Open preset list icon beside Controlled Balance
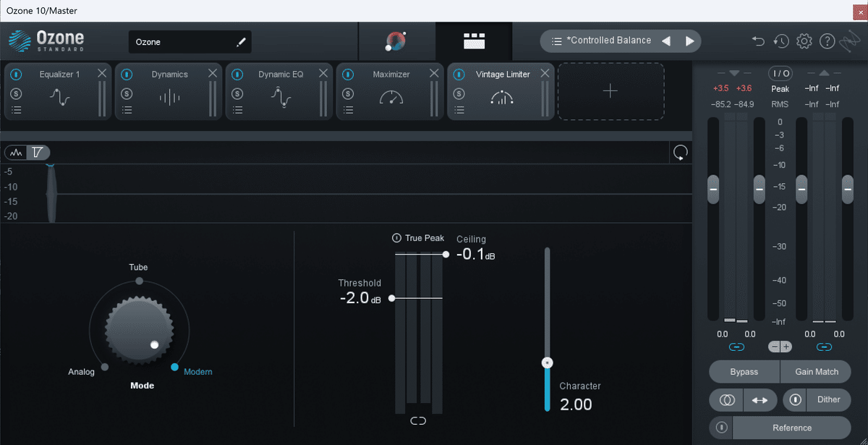The image size is (868, 445). (557, 41)
